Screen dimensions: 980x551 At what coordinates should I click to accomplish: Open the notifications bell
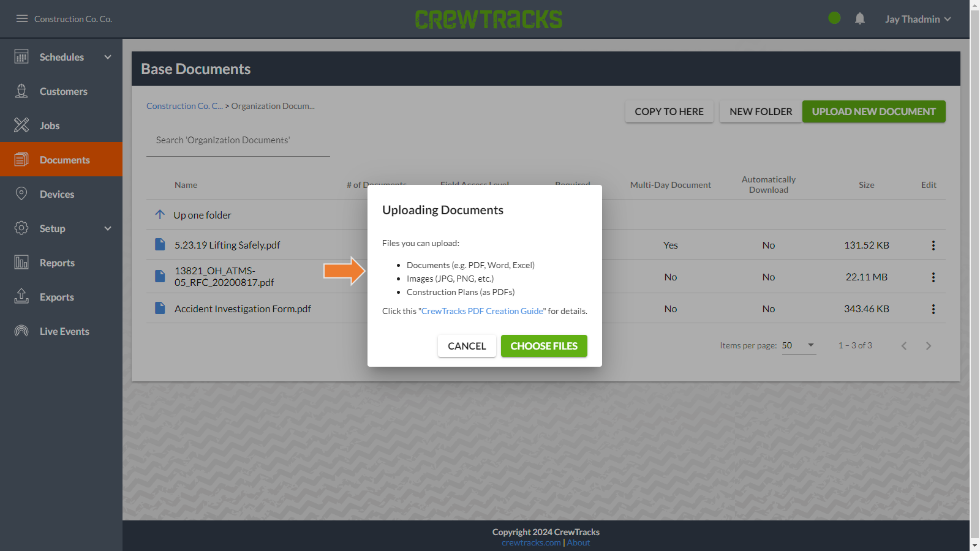coord(860,18)
